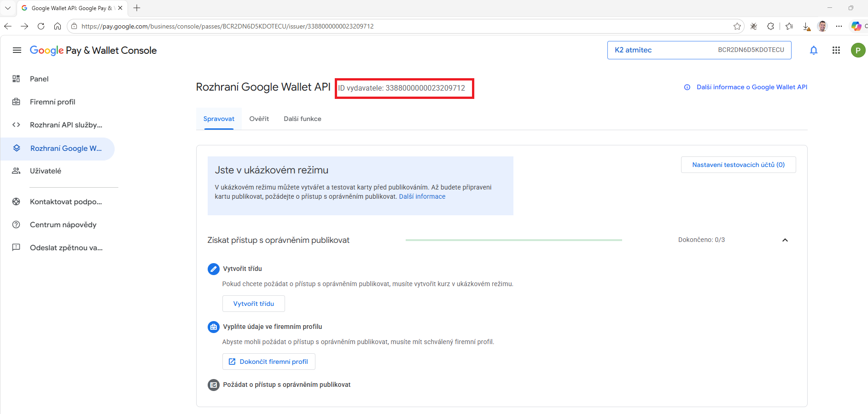The height and width of the screenshot is (414, 868).
Task: Open browser extensions puzzle icon
Action: pos(770,26)
